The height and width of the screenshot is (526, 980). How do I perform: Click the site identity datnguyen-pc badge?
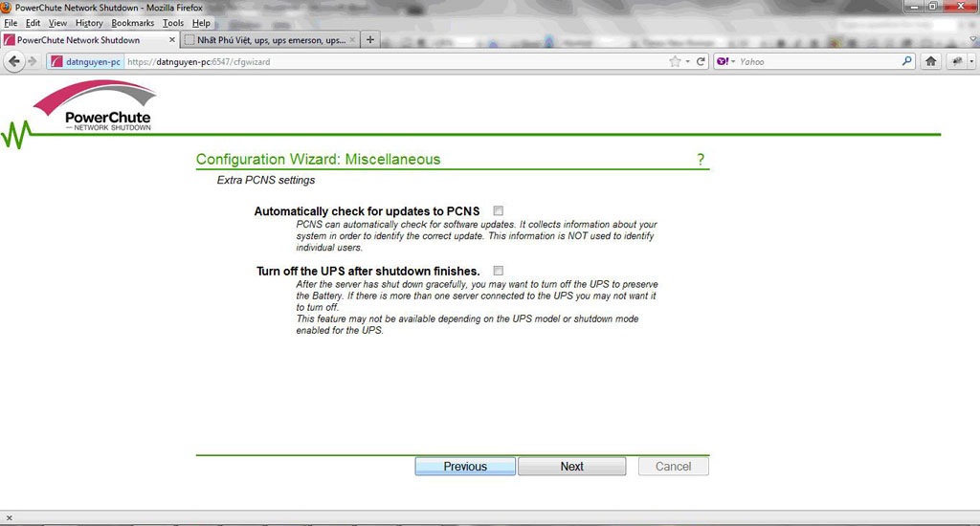click(x=85, y=61)
